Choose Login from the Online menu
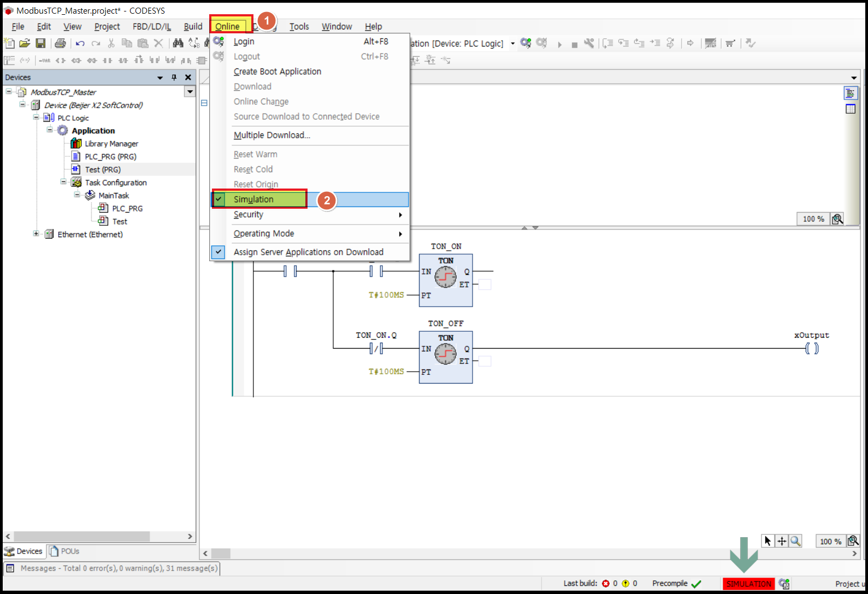Viewport: 868px width, 594px height. [310, 42]
